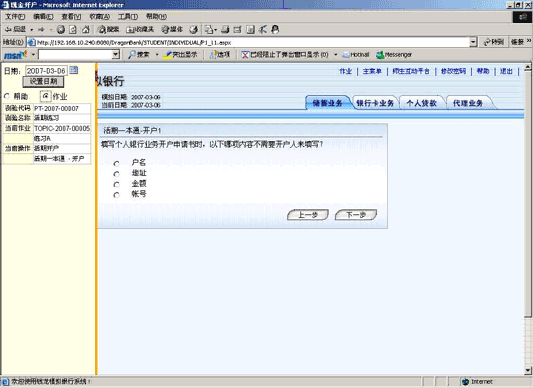The width and height of the screenshot is (533, 388).
Task: Open the 工具 menu
Action: (x=127, y=16)
